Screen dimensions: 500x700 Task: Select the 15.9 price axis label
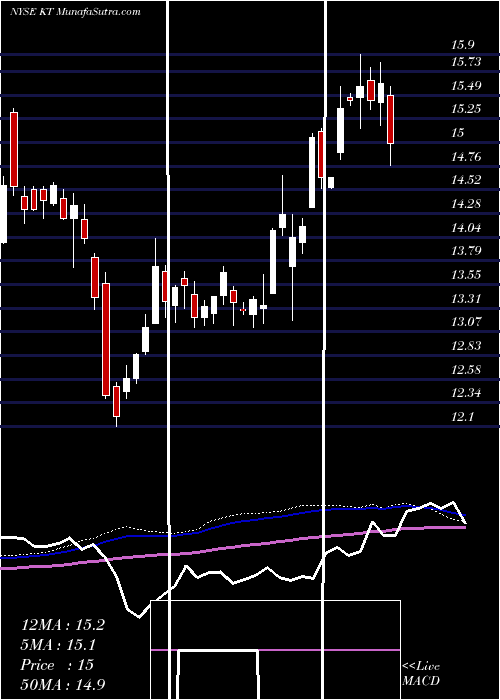pyautogui.click(x=462, y=45)
